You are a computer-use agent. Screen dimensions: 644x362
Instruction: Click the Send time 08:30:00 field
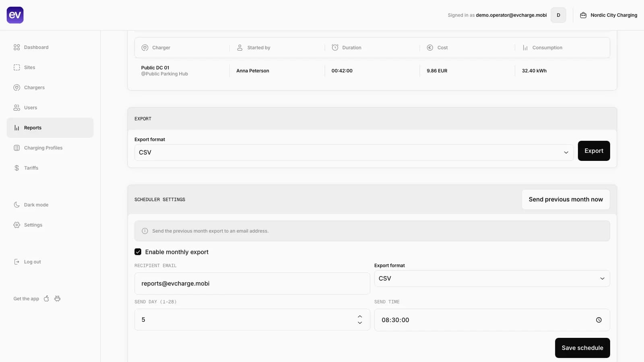point(492,320)
